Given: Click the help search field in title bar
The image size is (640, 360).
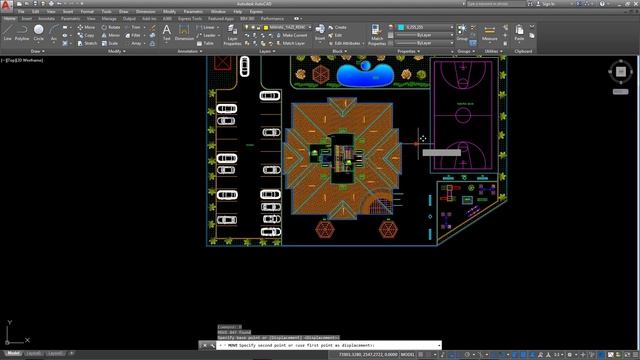Looking at the screenshot, I should (x=495, y=4).
